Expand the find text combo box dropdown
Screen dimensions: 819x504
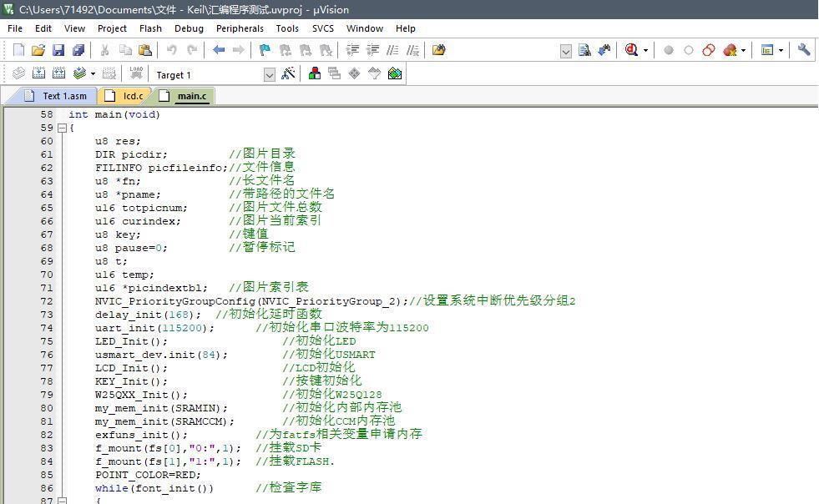tap(566, 51)
